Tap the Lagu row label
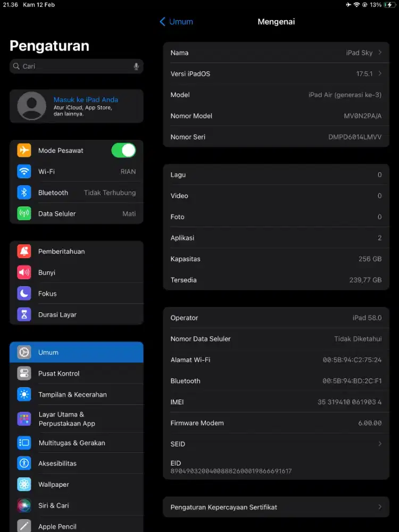Screen dimensions: 399x532 (178, 174)
